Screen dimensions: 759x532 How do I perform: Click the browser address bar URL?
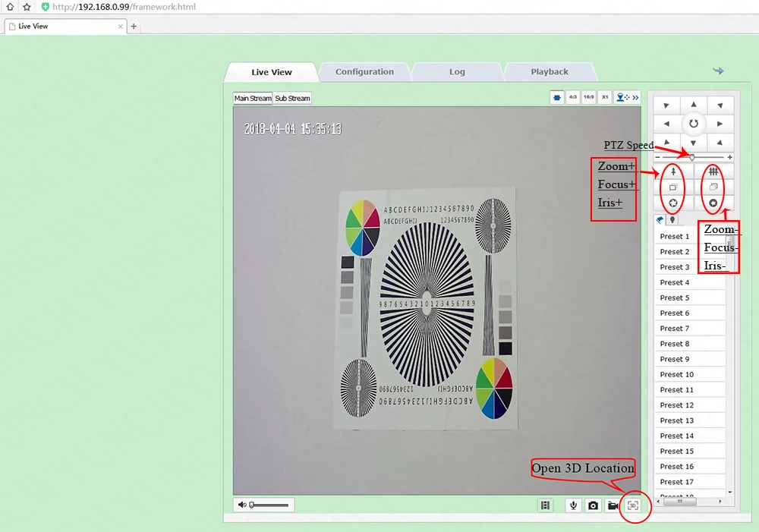[x=124, y=7]
